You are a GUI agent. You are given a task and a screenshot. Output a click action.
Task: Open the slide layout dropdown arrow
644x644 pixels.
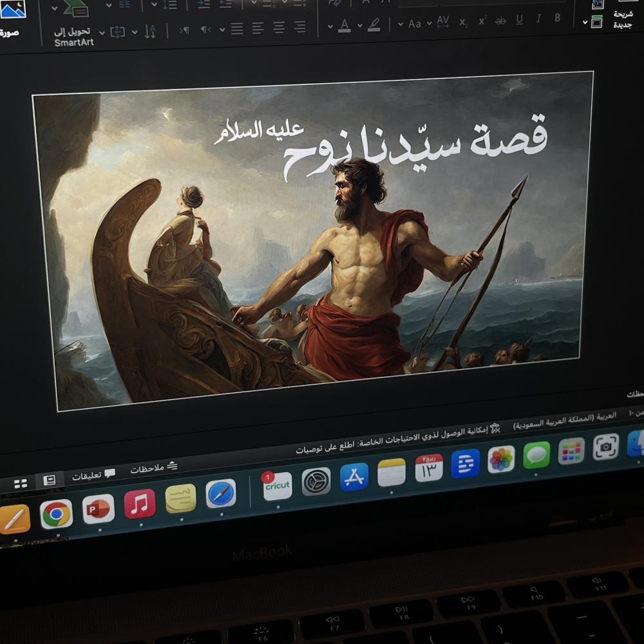(x=585, y=23)
